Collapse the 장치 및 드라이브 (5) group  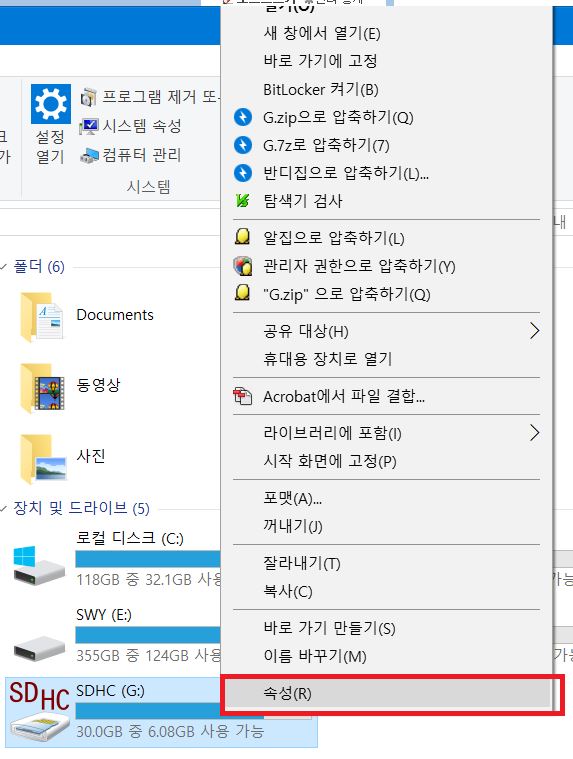[4, 508]
